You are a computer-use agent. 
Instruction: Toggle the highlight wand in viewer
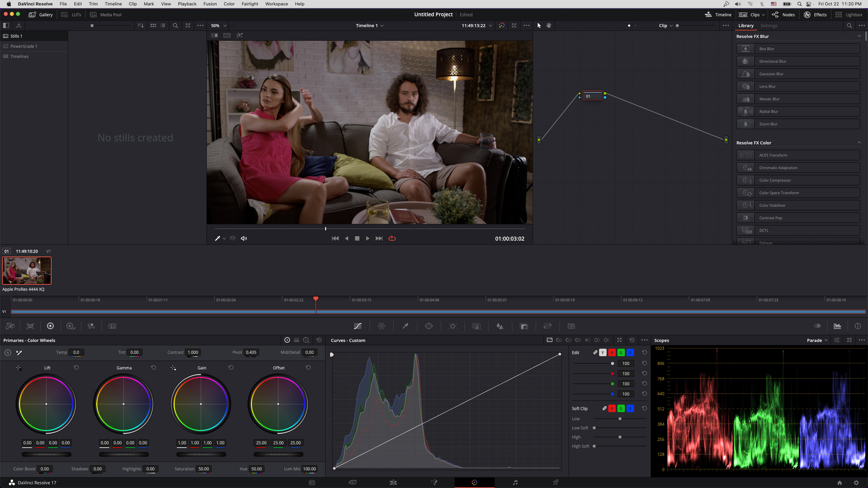[239, 35]
